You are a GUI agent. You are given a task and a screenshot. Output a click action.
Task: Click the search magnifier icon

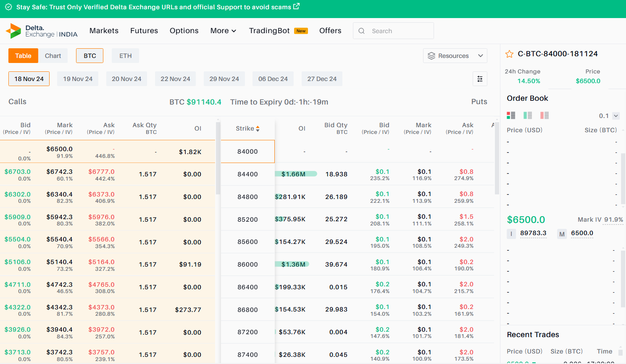[361, 31]
